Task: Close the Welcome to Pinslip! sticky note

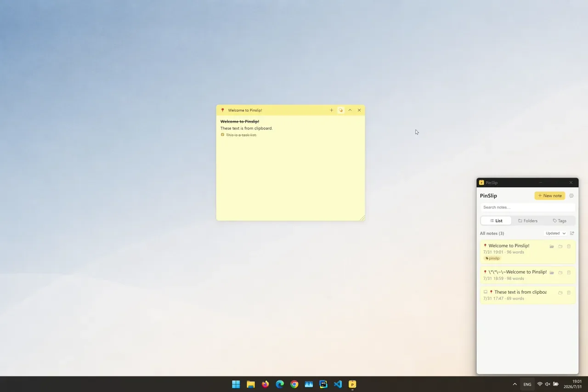Action: tap(359, 110)
